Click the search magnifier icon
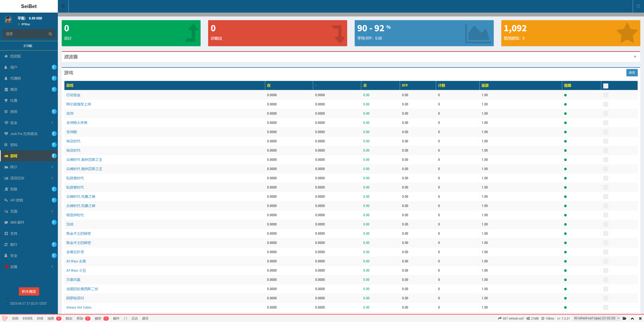The width and height of the screenshot is (644, 322). [50, 34]
